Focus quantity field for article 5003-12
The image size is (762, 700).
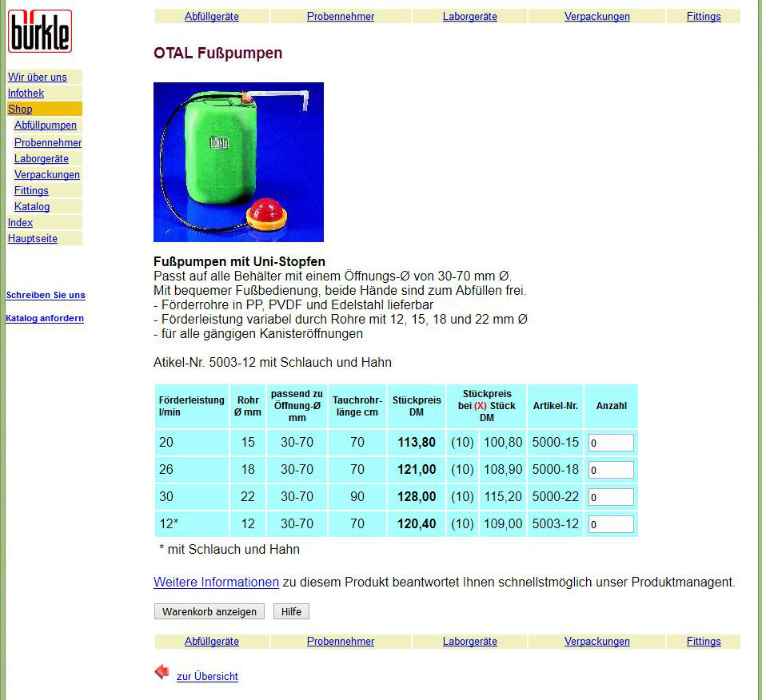click(611, 525)
